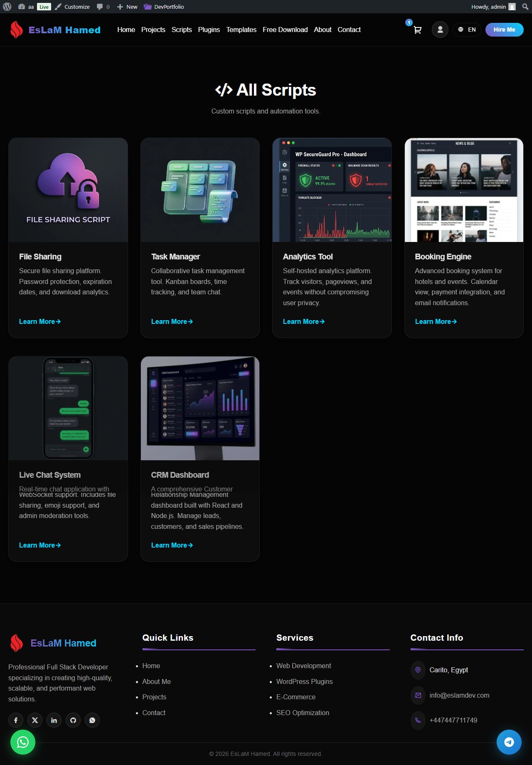Viewport: 532px width, 765px height.
Task: Open Templates in the main navigation
Action: [241, 30]
